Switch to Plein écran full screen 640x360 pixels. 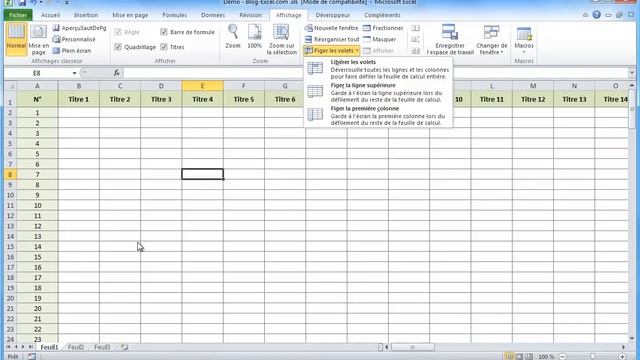coord(72,51)
